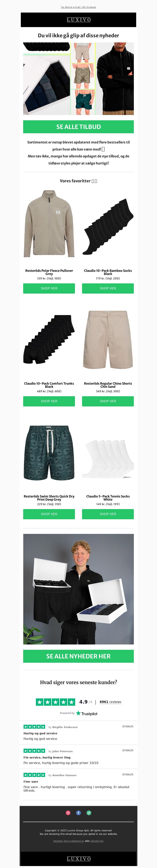The width and height of the screenshot is (157, 868).
Task: Click the 'SE ALLE NYHEDER HER' button
Action: coord(78,656)
